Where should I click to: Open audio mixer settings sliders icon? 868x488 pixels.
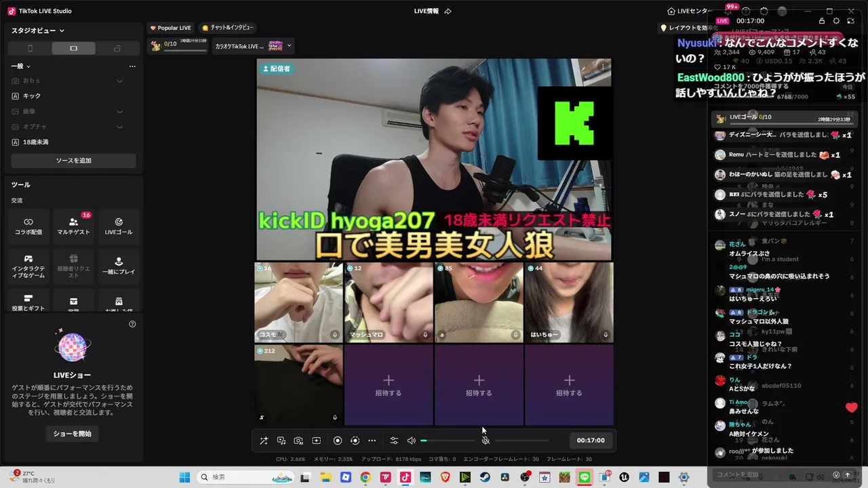point(394,441)
